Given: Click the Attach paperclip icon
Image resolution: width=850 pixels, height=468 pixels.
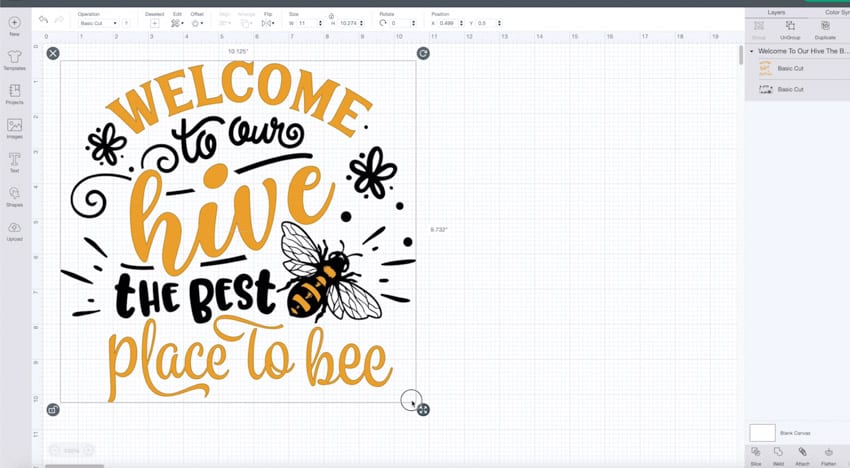Looking at the screenshot, I should point(802,453).
